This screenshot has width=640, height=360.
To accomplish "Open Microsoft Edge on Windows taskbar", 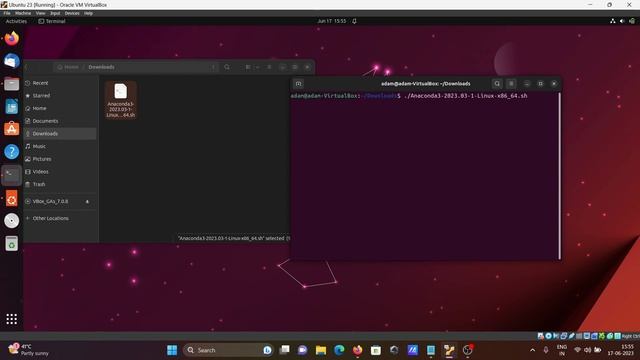I will click(x=339, y=350).
